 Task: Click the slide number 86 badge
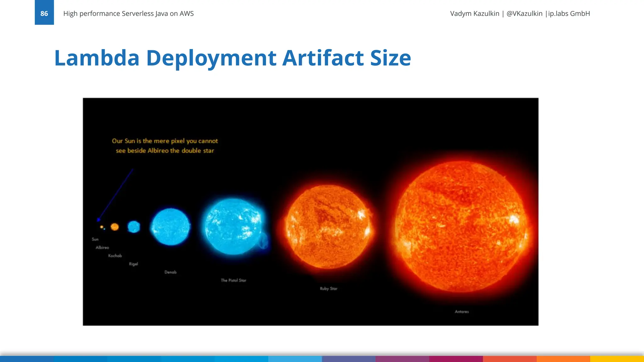(44, 13)
